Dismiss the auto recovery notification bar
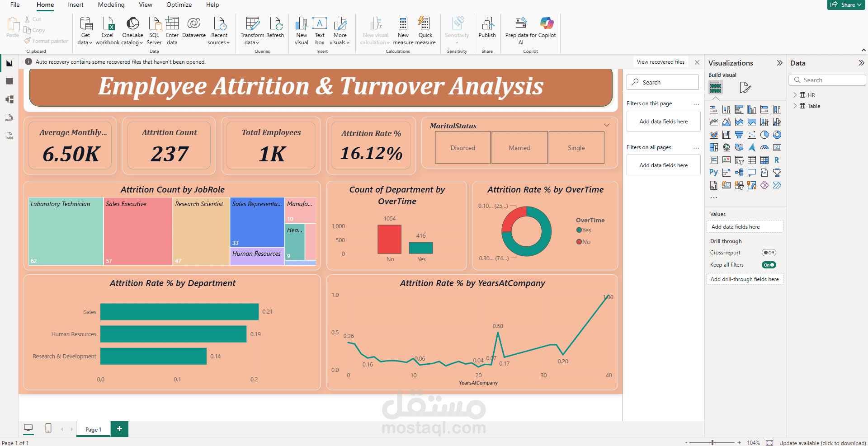This screenshot has width=868, height=446. click(697, 62)
